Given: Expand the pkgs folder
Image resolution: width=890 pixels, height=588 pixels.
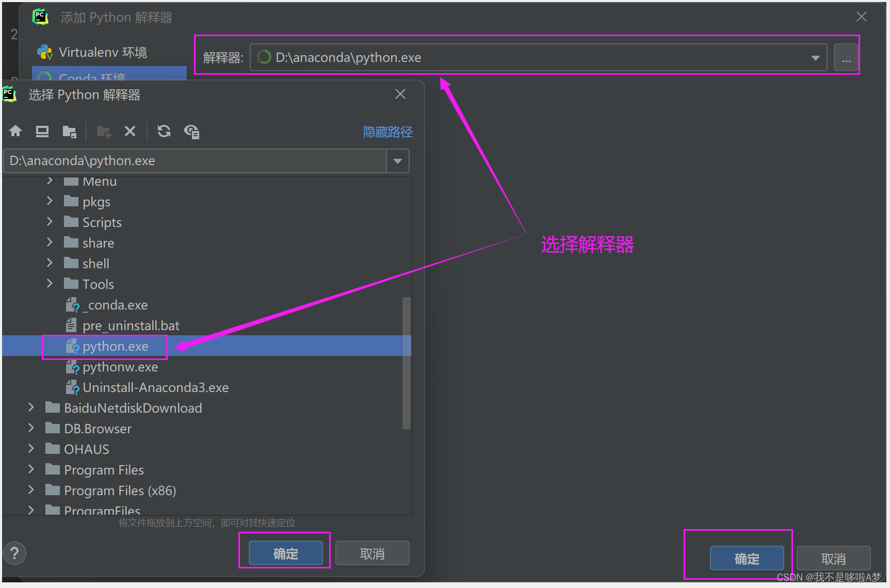Looking at the screenshot, I should click(50, 201).
